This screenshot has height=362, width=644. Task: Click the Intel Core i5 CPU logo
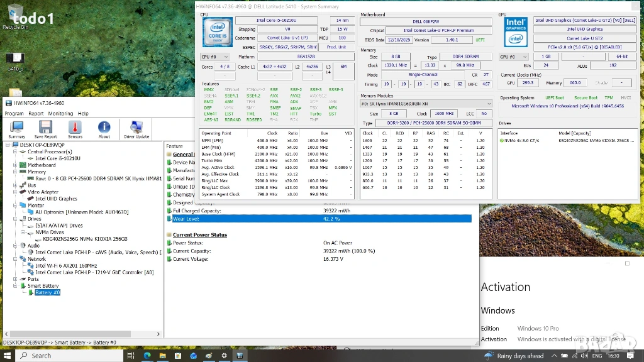[216, 33]
